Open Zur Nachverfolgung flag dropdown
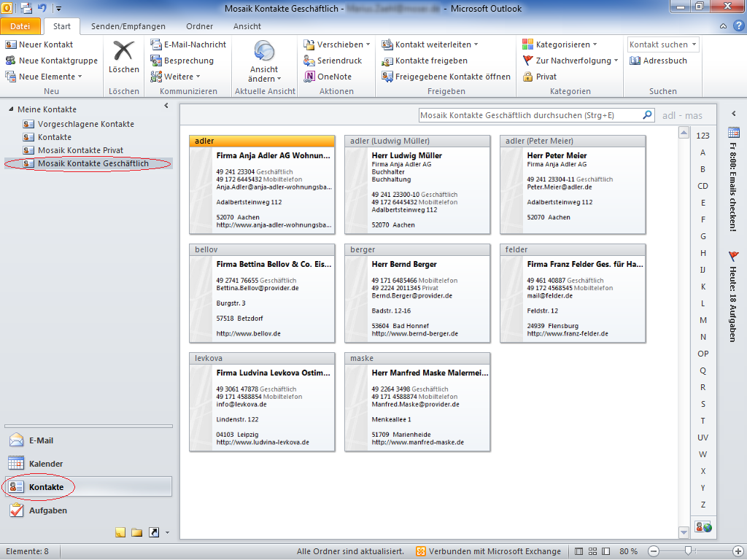Screen dimensions: 747x560 pyautogui.click(x=570, y=61)
